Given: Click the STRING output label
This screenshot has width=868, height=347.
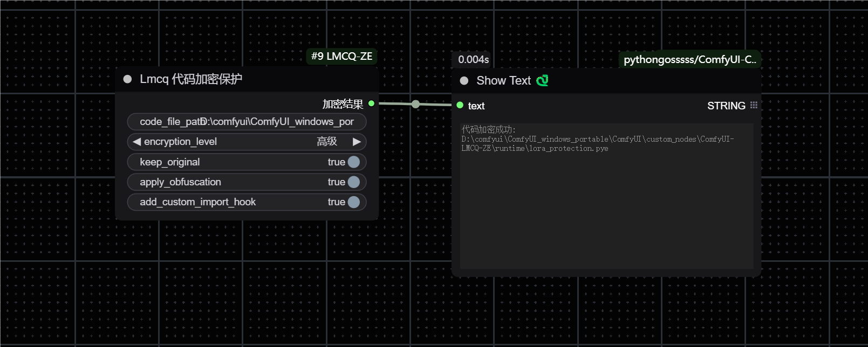Looking at the screenshot, I should 726,106.
